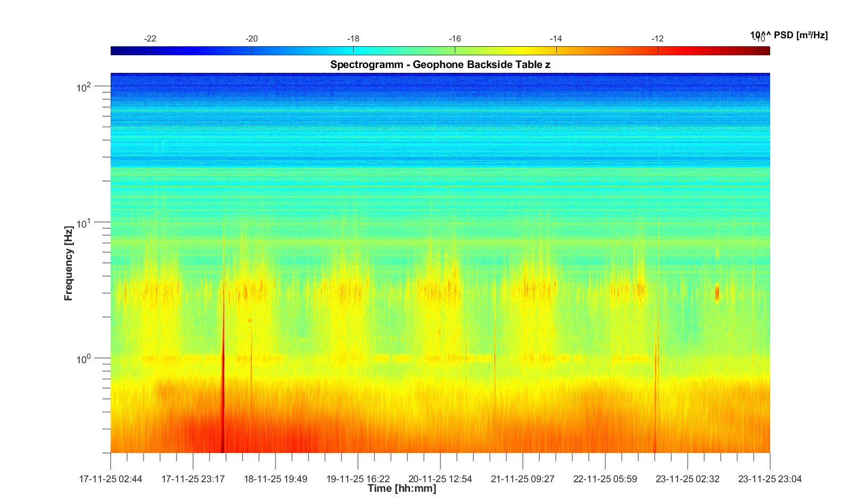Screen dimensions: 851x504
Task: Select the 'Frequency [Hz]' y-axis label
Action: pyautogui.click(x=68, y=264)
